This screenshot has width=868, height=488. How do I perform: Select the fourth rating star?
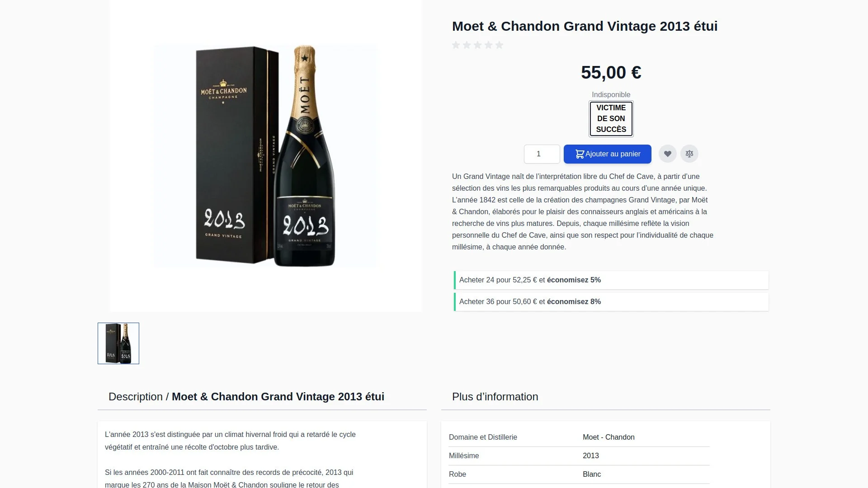[488, 45]
